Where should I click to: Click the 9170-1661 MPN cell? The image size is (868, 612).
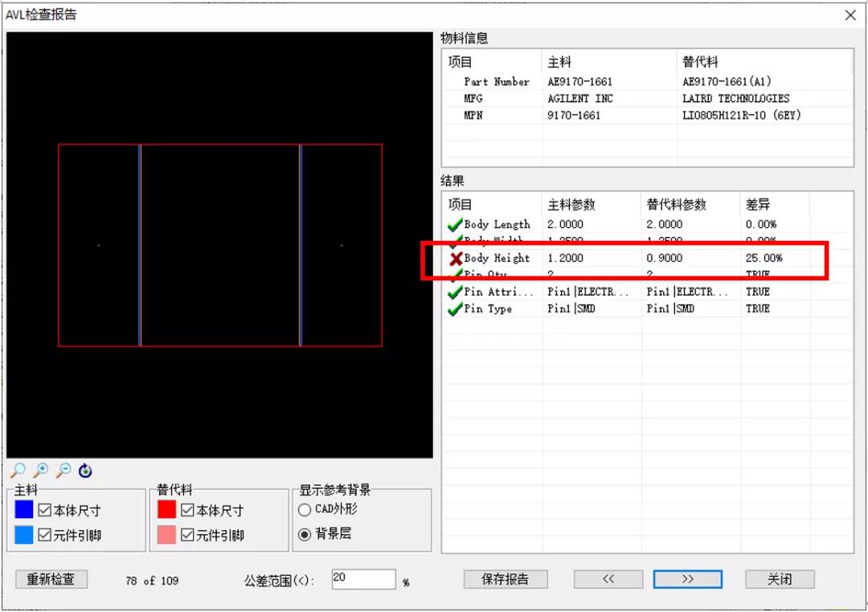(x=574, y=116)
